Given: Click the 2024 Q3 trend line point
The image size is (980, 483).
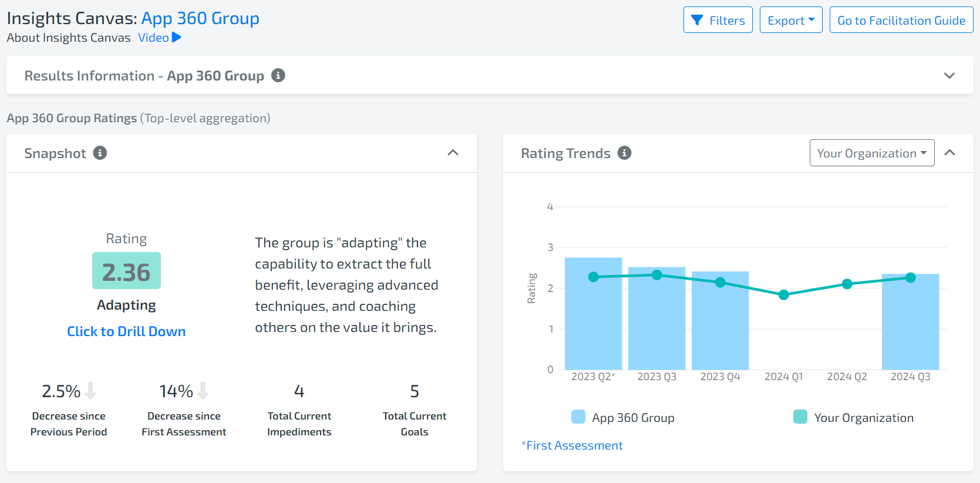Looking at the screenshot, I should coord(910,278).
